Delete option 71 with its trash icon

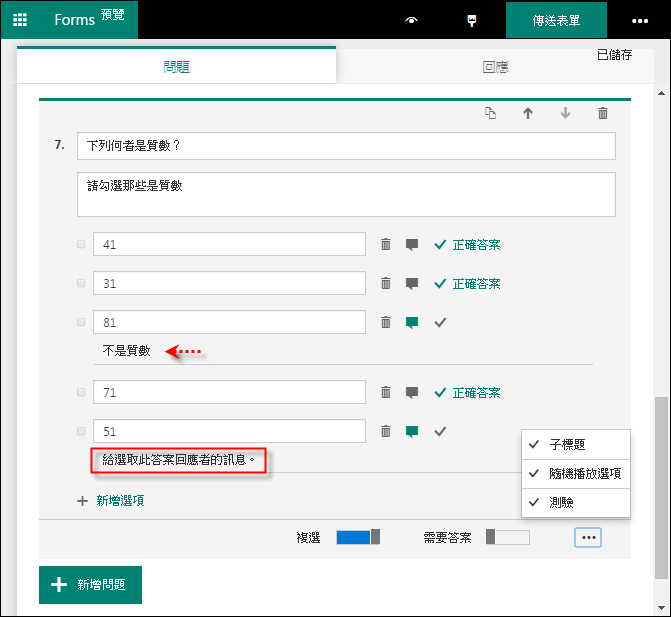click(x=386, y=392)
